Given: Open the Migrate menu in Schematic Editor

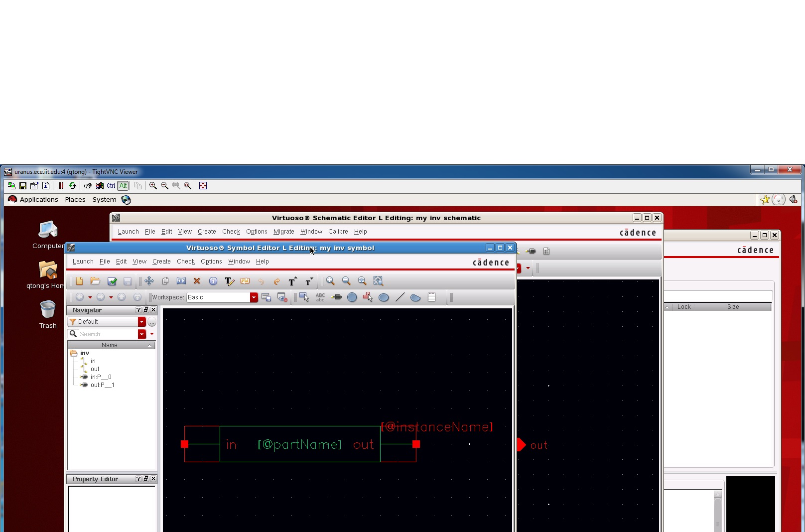Looking at the screenshot, I should pos(284,232).
